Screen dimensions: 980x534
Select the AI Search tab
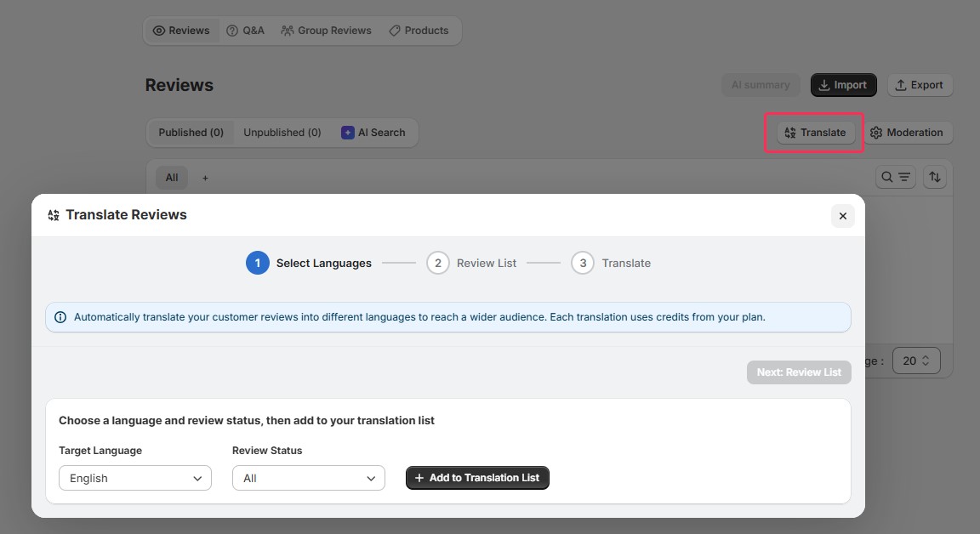pos(374,132)
